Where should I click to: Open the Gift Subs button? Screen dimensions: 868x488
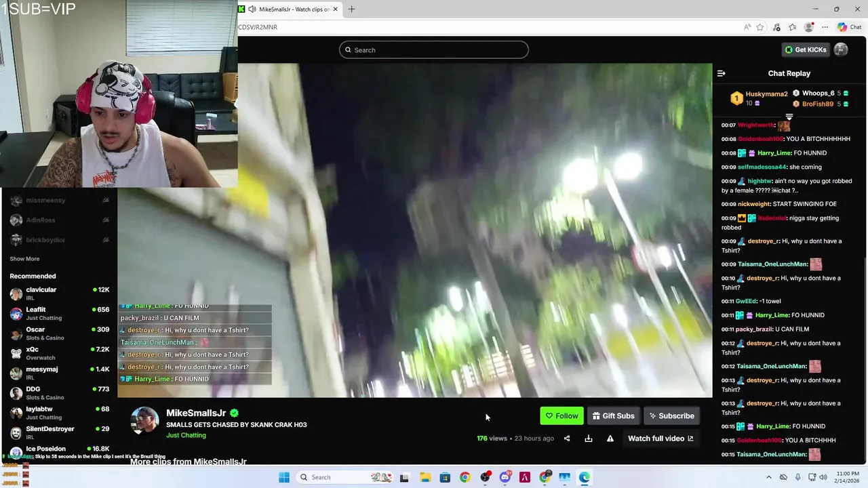[x=613, y=415]
